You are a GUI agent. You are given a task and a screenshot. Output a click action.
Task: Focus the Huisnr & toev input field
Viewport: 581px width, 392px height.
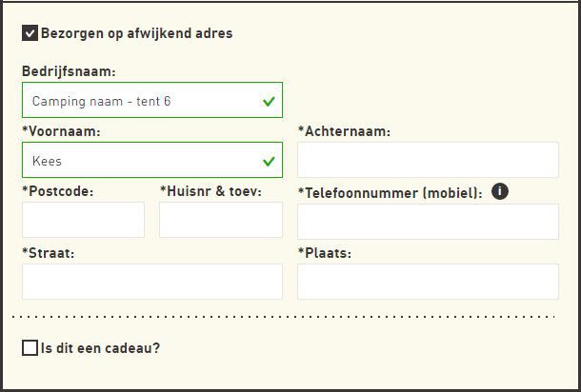coord(221,221)
